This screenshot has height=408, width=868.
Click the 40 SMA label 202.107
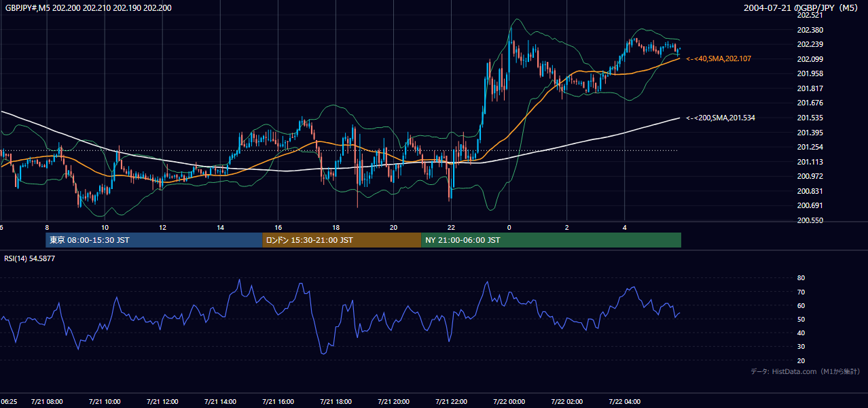719,59
